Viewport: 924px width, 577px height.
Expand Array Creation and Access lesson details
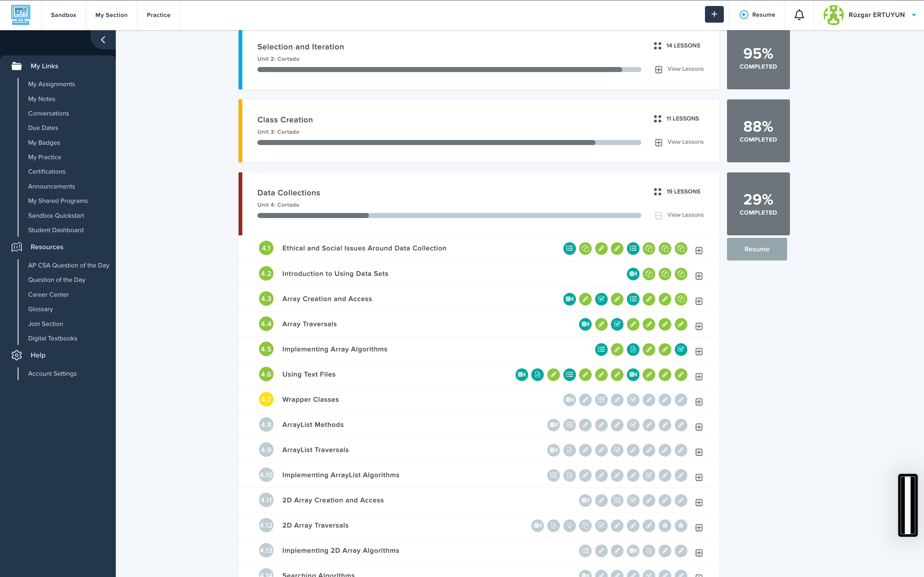pyautogui.click(x=699, y=301)
